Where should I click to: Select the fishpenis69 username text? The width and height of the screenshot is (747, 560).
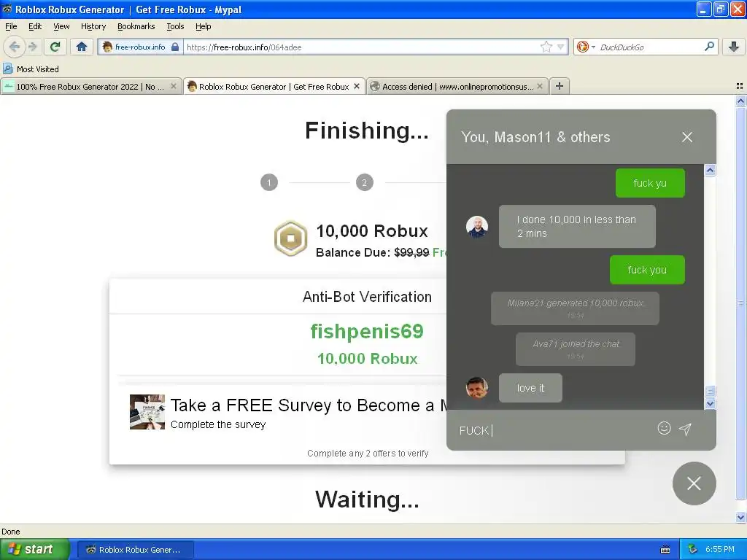(x=367, y=332)
